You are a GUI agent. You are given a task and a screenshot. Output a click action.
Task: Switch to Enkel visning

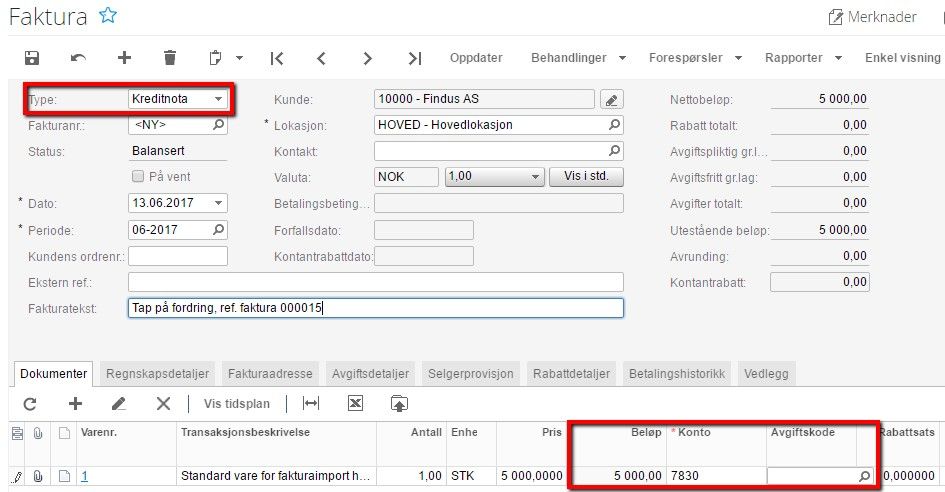tap(902, 58)
